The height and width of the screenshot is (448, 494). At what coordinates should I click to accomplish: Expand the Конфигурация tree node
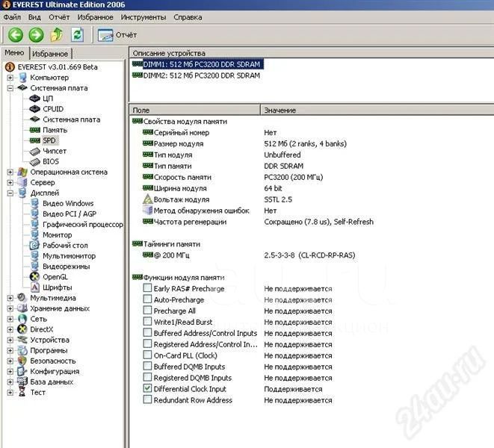10,372
